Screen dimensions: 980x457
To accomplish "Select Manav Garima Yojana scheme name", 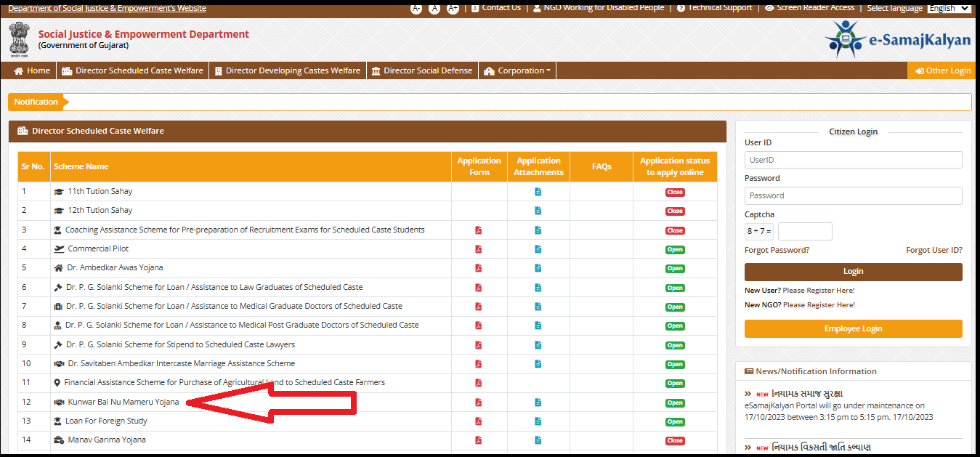I will [107, 440].
